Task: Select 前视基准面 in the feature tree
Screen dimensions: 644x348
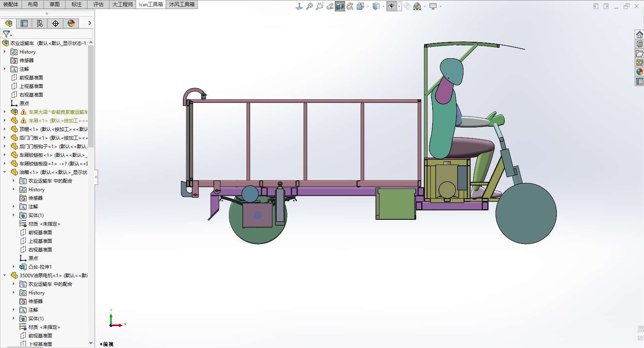Action: [x=31, y=77]
